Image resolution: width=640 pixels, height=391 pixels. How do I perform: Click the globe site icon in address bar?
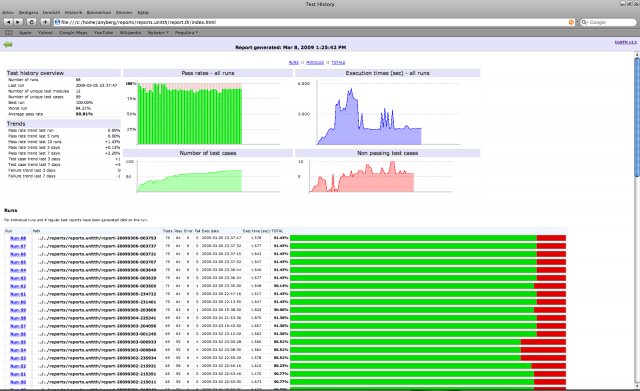57,22
